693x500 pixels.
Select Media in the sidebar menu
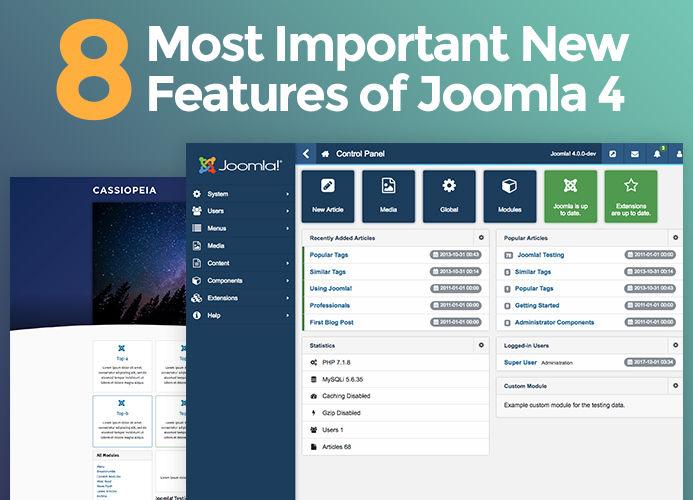240,246
